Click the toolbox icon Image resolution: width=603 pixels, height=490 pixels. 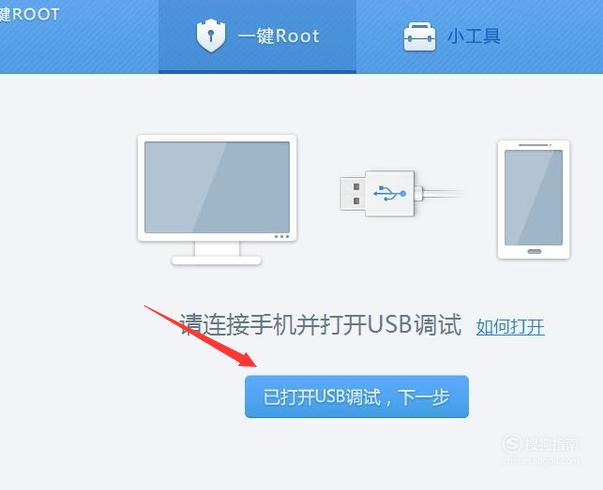420,37
